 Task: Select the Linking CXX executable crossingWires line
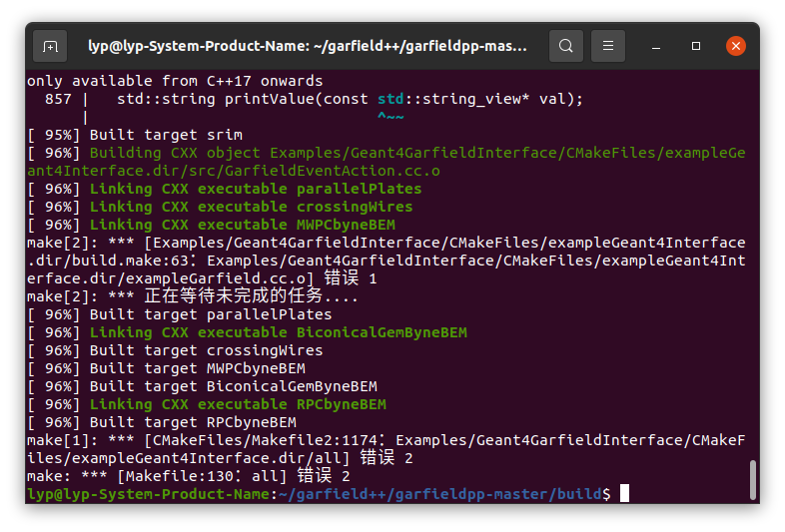[x=221, y=207]
